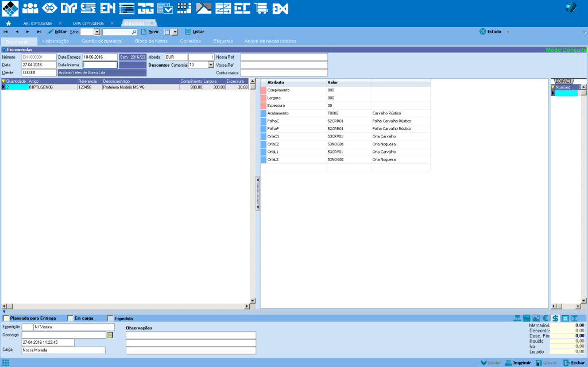Screen dimensions: 588x368
Task: Jump to first record with navigation arrow
Action: (x=6, y=32)
